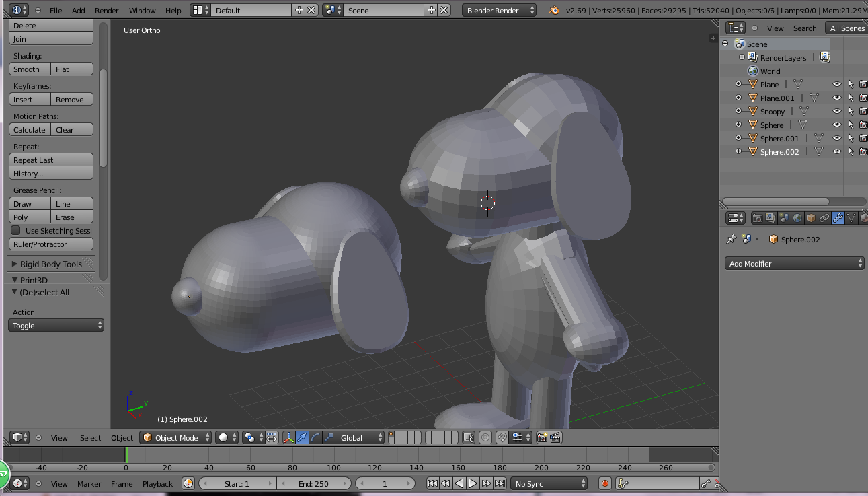Open the Object properties tab (cube icon)
The width and height of the screenshot is (868, 496).
point(811,218)
